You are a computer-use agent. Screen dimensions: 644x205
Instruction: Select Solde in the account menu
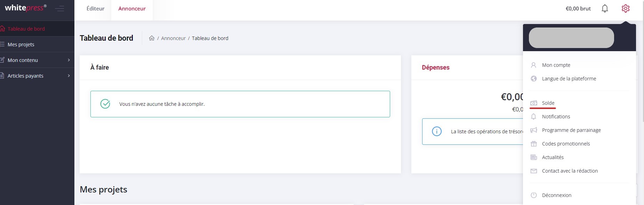coord(548,103)
